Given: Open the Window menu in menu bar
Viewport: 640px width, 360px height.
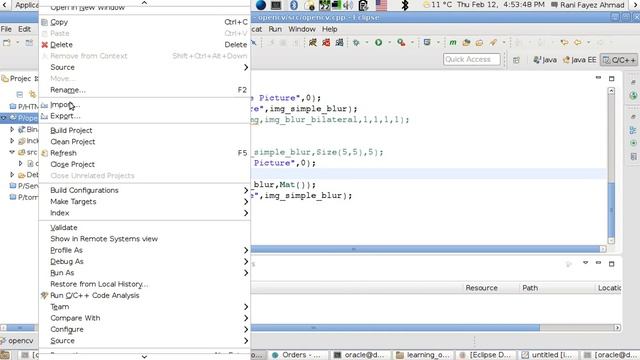Looking at the screenshot, I should pyautogui.click(x=302, y=29).
